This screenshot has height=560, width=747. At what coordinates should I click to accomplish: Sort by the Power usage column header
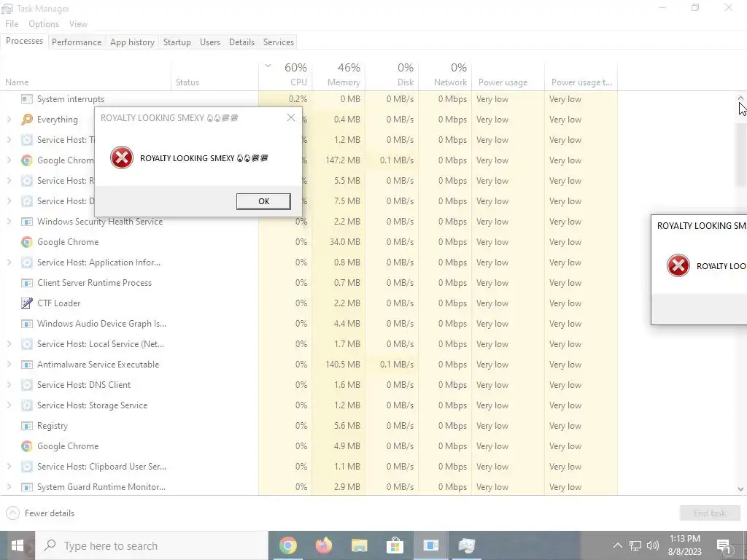(508, 76)
